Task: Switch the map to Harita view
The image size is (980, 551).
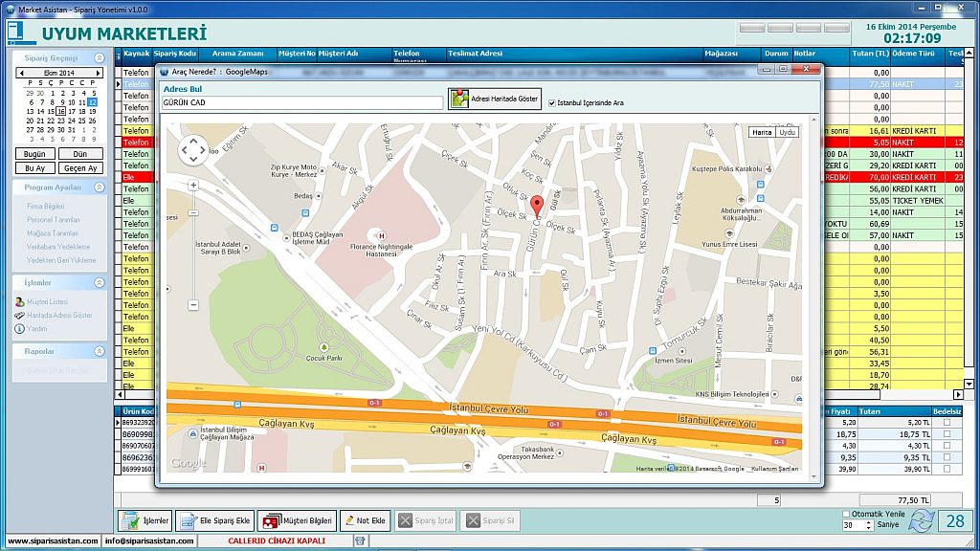Action: [762, 132]
